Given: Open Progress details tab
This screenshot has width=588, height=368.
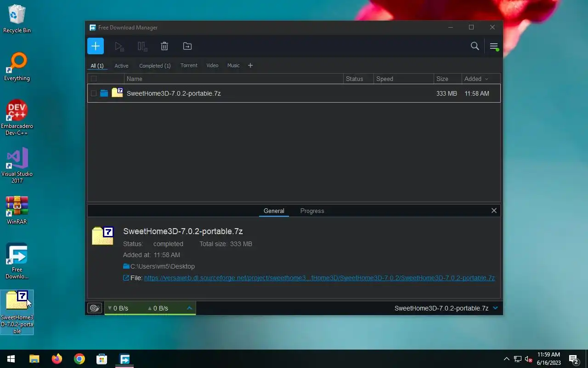Looking at the screenshot, I should pos(312,211).
